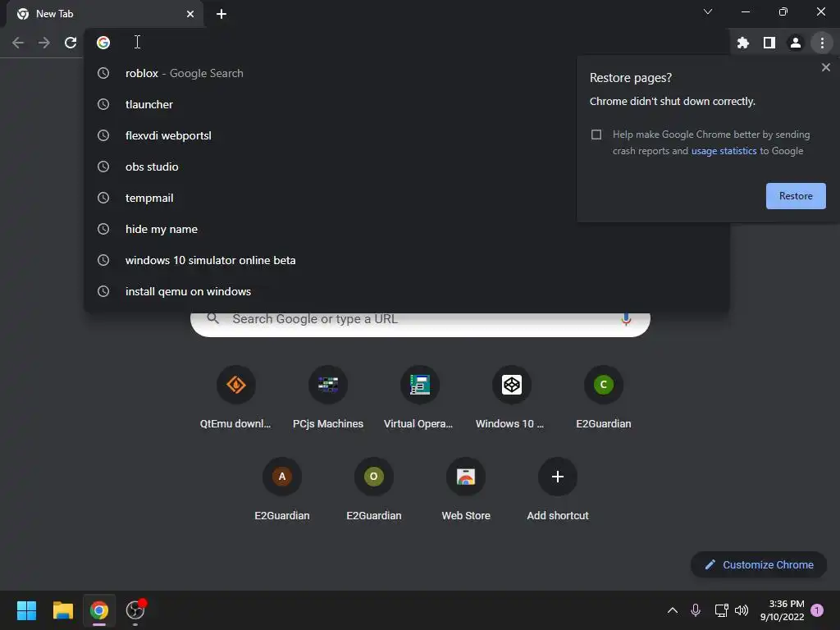Open the clock showing 3:36 PM

pos(782,610)
